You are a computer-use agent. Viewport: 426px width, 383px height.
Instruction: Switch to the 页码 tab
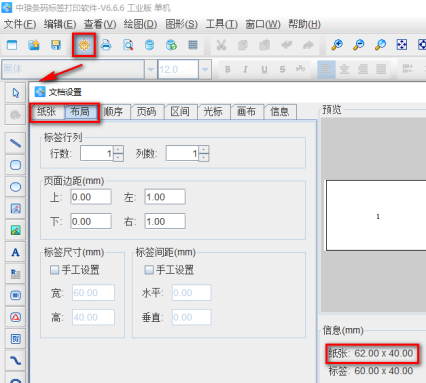click(x=147, y=111)
